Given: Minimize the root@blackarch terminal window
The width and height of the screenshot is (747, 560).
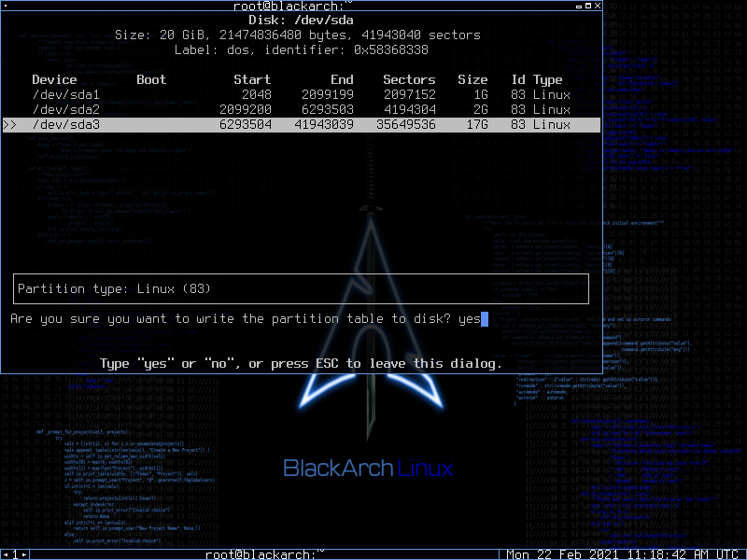Looking at the screenshot, I should (x=579, y=7).
